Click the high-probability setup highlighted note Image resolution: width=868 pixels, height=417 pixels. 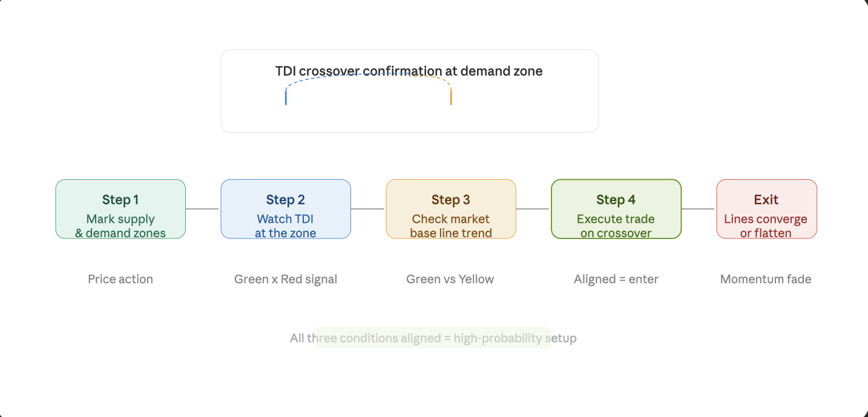[x=433, y=338]
